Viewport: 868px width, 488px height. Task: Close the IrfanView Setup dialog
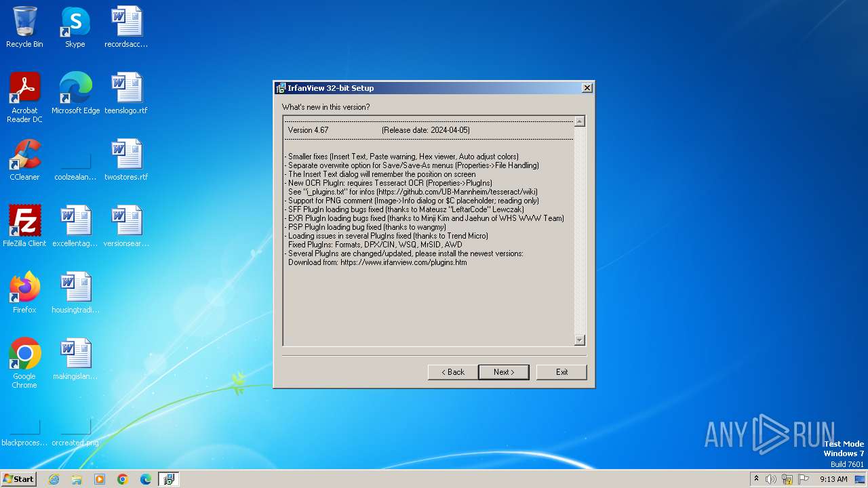(587, 88)
